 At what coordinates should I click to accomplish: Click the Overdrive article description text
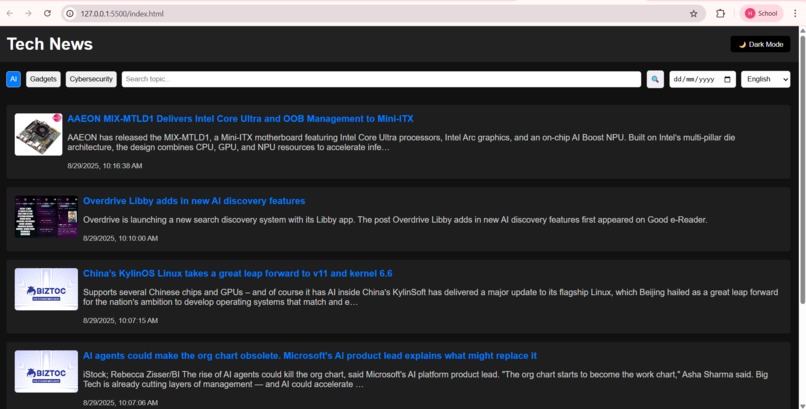coord(395,220)
